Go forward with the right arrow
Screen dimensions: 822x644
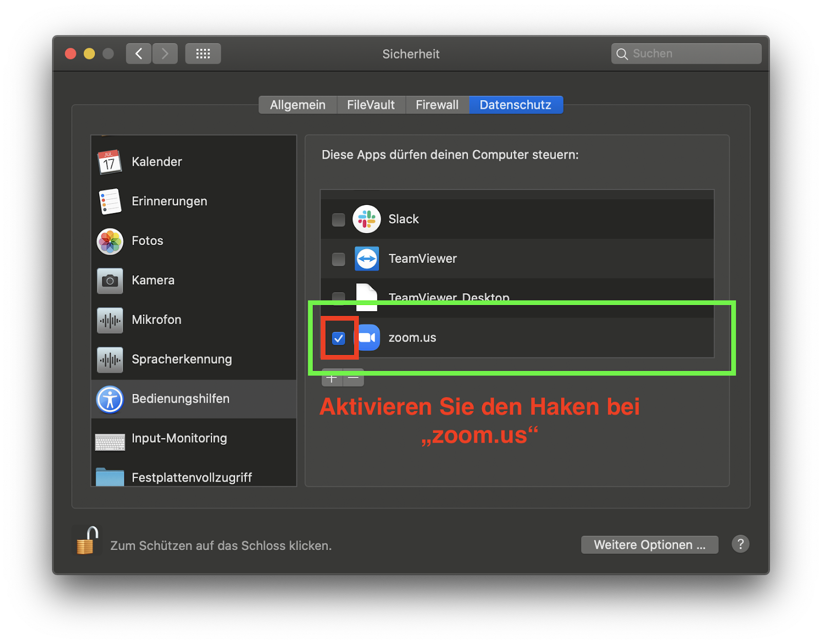[165, 53]
